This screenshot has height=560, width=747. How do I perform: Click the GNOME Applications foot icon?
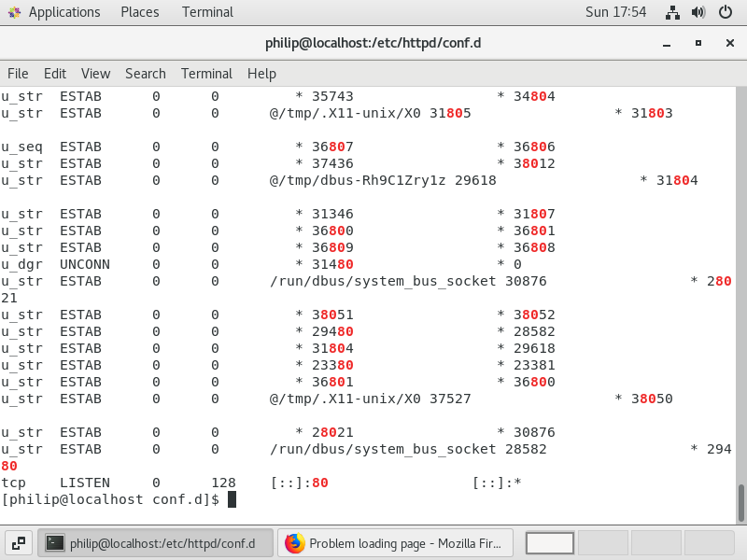pyautogui.click(x=14, y=12)
